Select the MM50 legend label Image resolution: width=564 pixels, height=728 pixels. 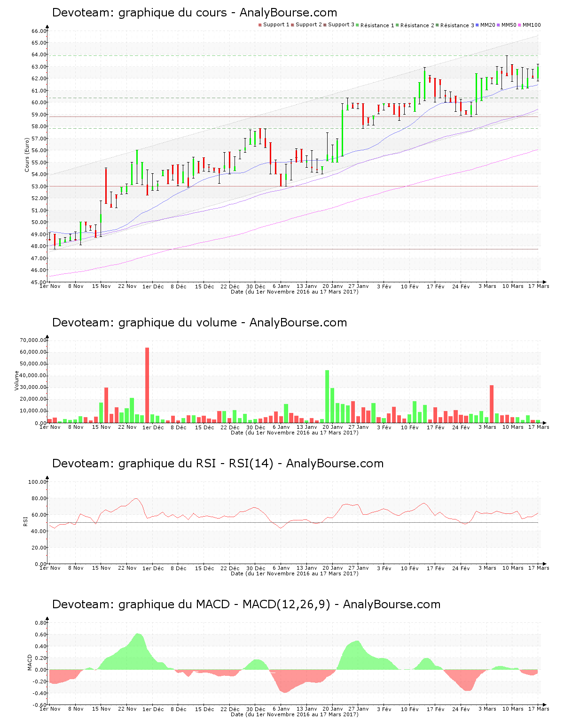pos(509,25)
